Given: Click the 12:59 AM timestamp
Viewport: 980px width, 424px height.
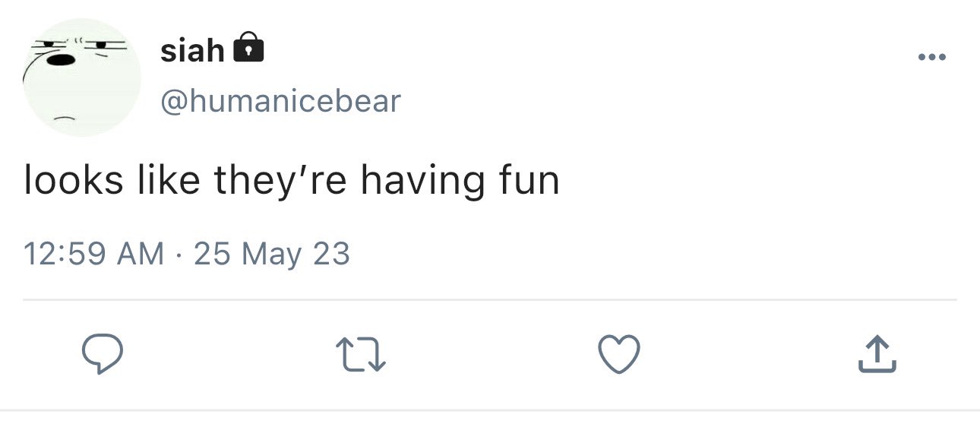Looking at the screenshot, I should coord(94,253).
